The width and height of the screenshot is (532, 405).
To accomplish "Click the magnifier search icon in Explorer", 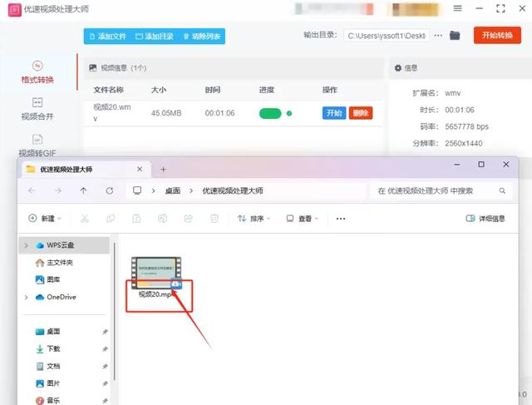I will (x=502, y=190).
